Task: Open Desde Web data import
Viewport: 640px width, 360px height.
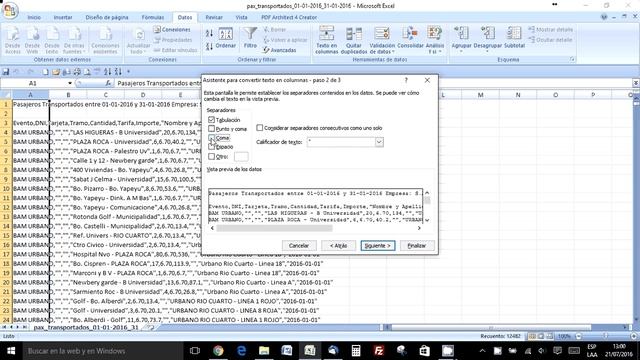Action: pyautogui.click(x=32, y=40)
